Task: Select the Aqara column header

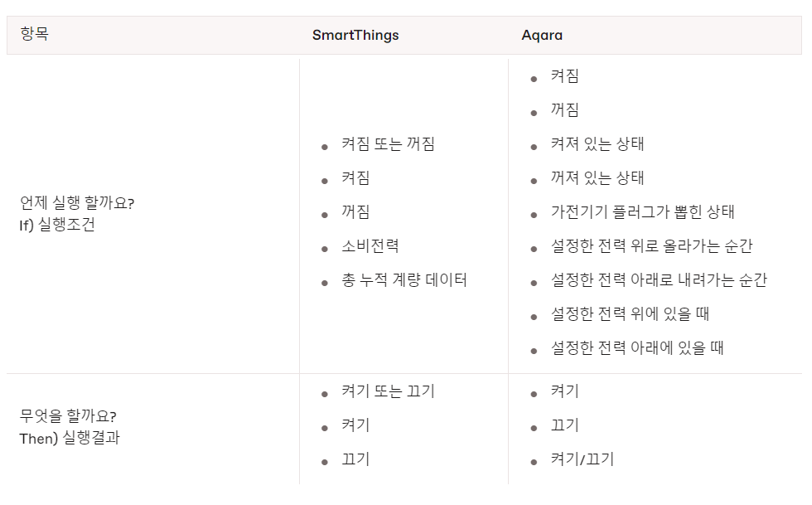Action: point(542,35)
